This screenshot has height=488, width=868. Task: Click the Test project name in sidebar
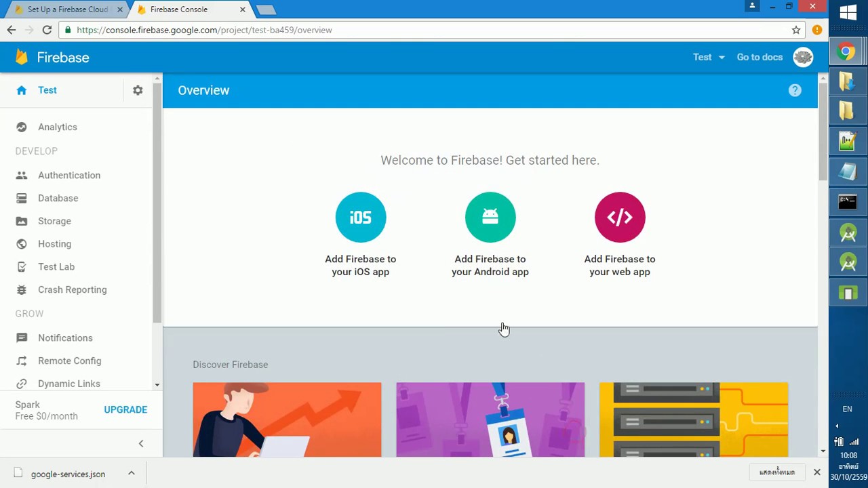coord(47,90)
